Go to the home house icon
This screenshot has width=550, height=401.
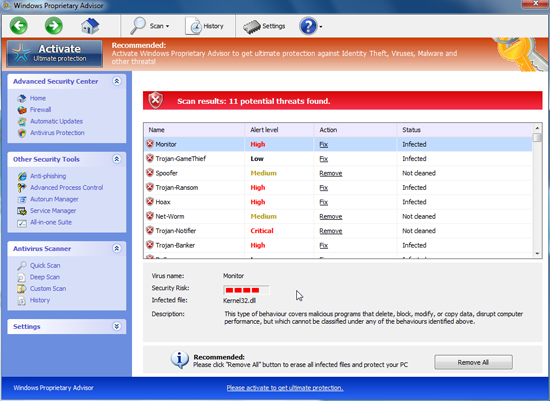(x=90, y=26)
